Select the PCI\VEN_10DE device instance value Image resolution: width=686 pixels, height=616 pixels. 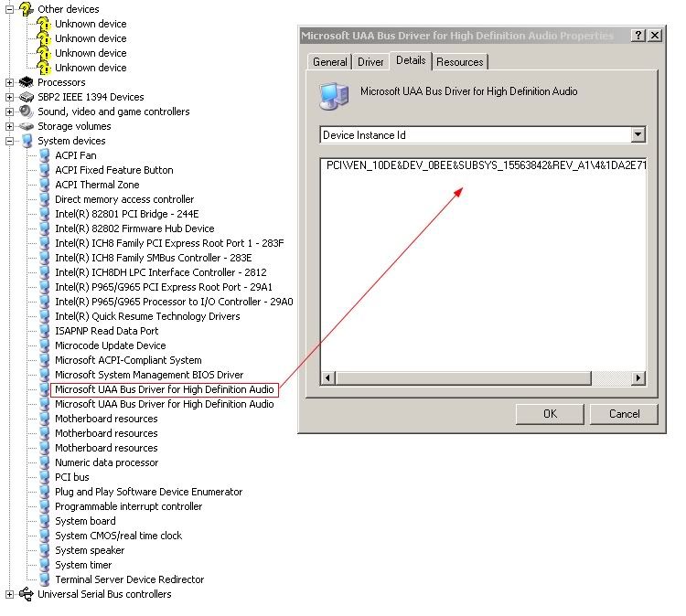(x=486, y=165)
